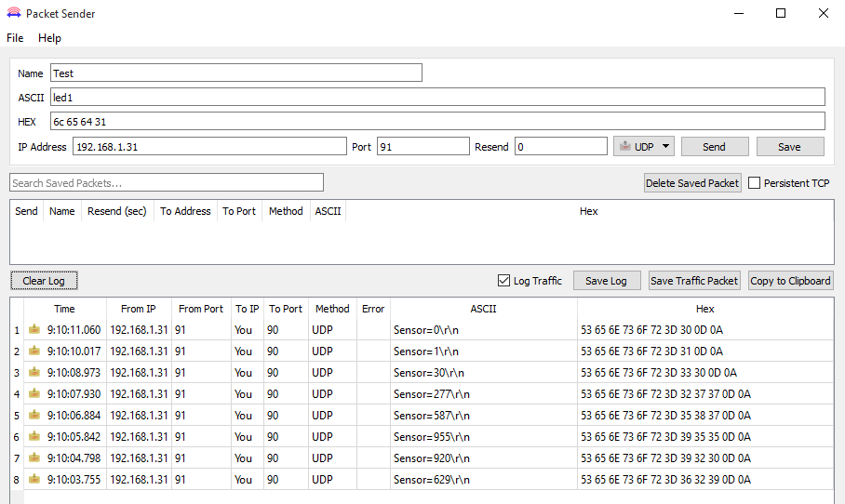
Task: Click Delete Saved Packet button
Action: [x=692, y=183]
